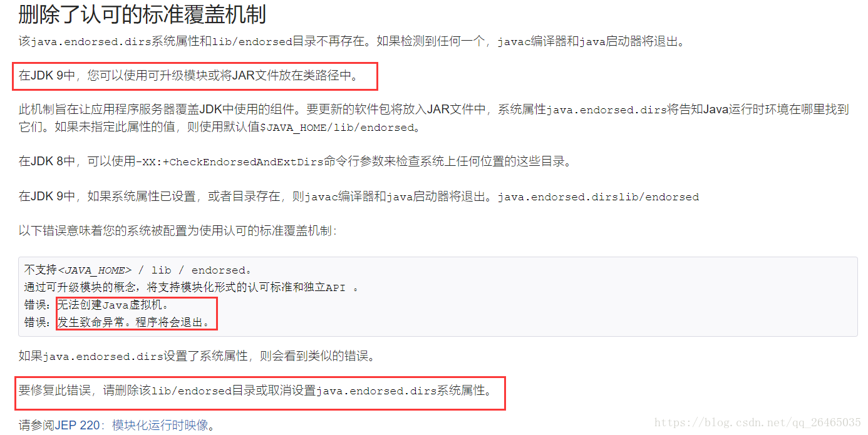Click the code line 不支持<JAVA_HOME> / lib / endorsed
Screen dimensions: 868x435
coord(138,270)
